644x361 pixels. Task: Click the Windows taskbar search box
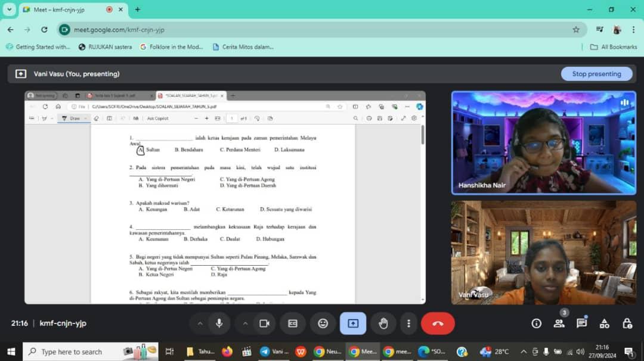[72, 351]
